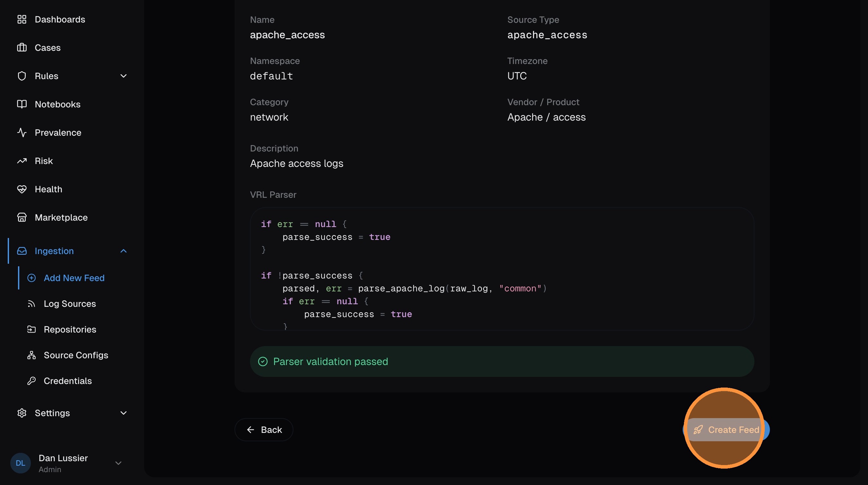Go to the Ingestion section

click(x=54, y=251)
